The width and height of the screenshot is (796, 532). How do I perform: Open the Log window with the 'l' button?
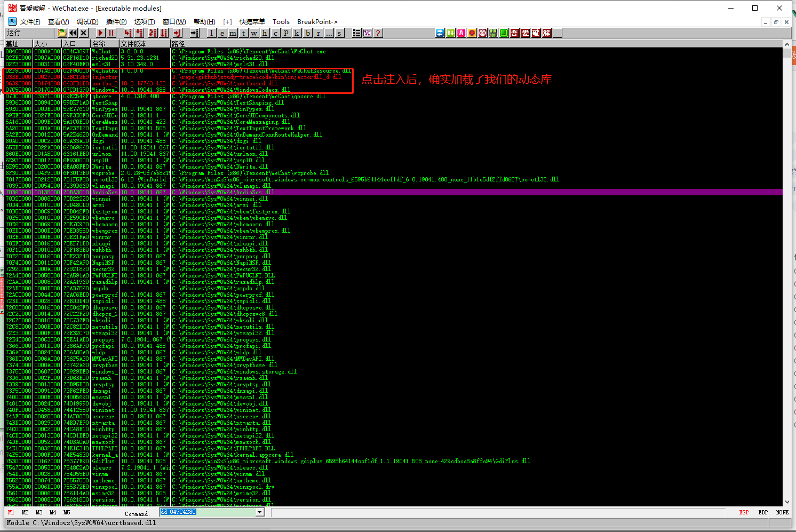(212, 33)
